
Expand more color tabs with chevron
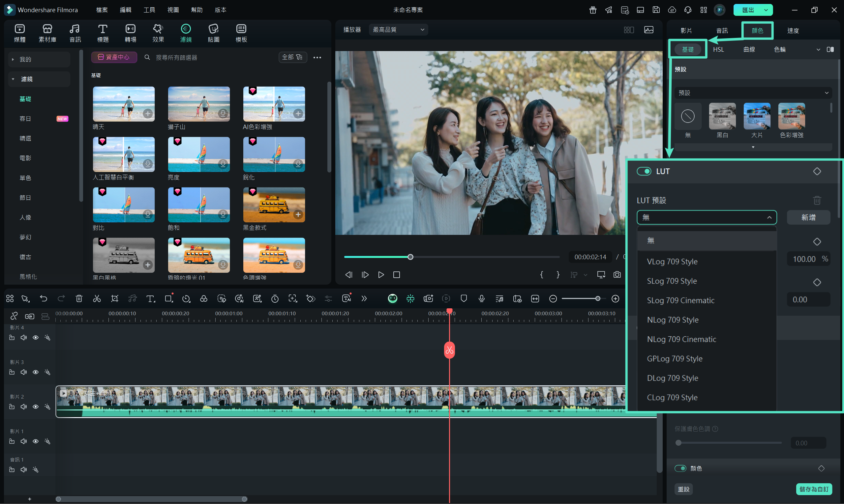(x=818, y=50)
